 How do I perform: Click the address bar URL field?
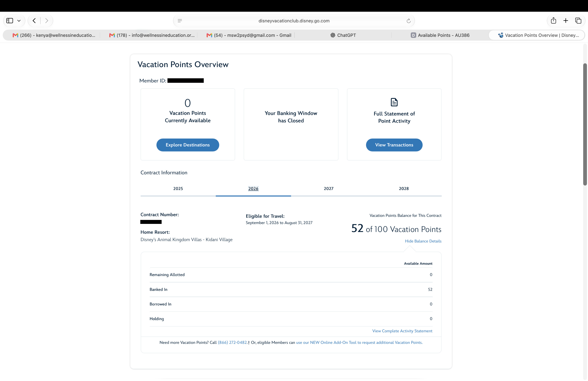tap(294, 21)
